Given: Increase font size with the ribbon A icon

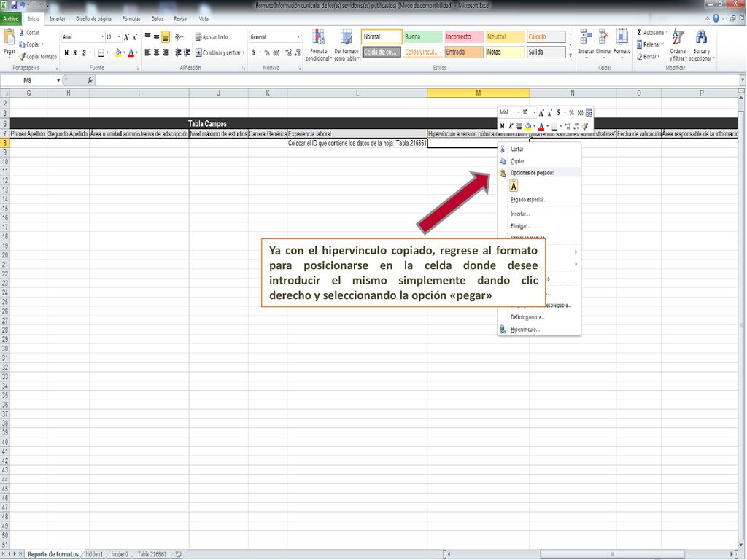Looking at the screenshot, I should [126, 37].
